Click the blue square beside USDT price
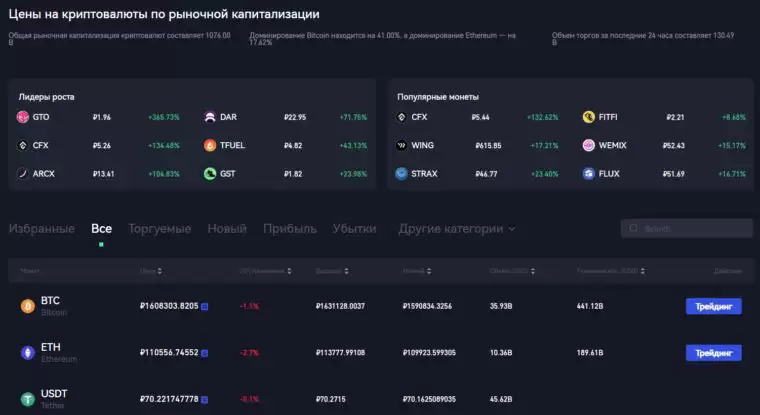 (205, 398)
